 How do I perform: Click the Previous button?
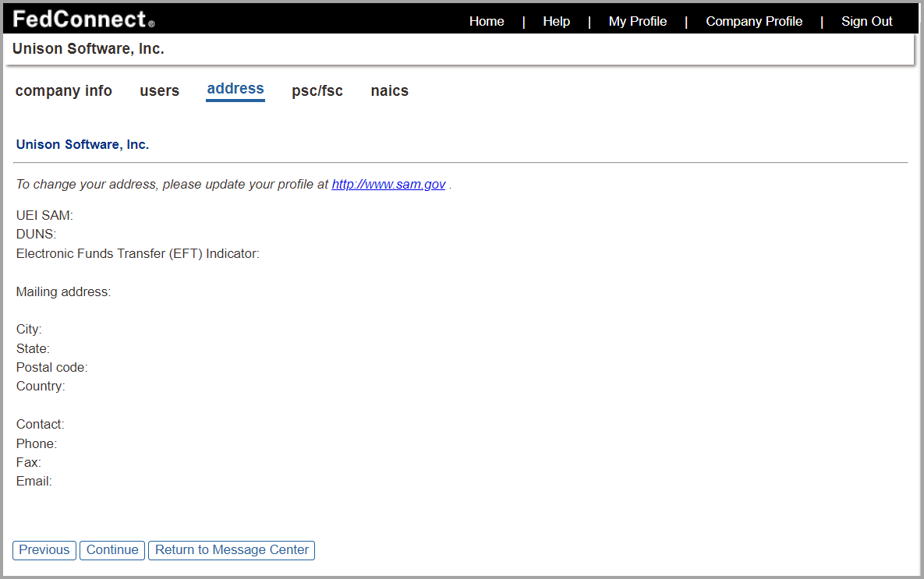(44, 550)
